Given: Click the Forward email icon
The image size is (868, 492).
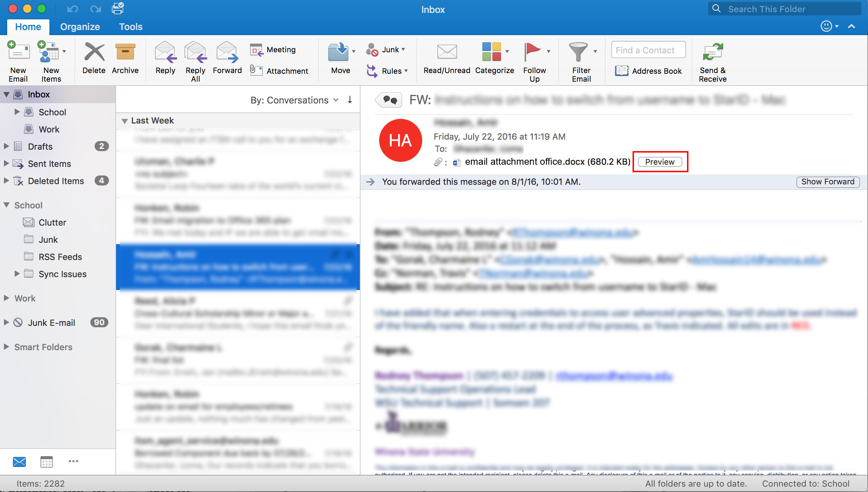Looking at the screenshot, I should point(227,53).
